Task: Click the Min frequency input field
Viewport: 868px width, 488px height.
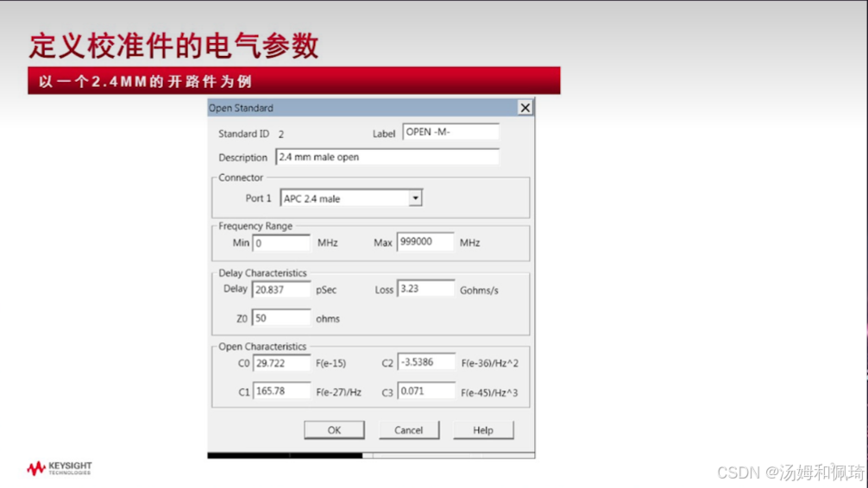Action: tap(281, 242)
